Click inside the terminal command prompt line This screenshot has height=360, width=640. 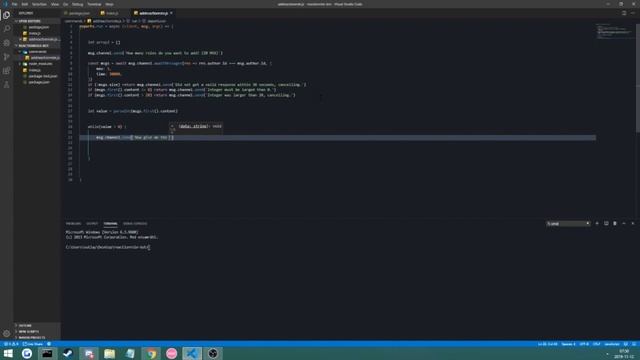click(108, 247)
